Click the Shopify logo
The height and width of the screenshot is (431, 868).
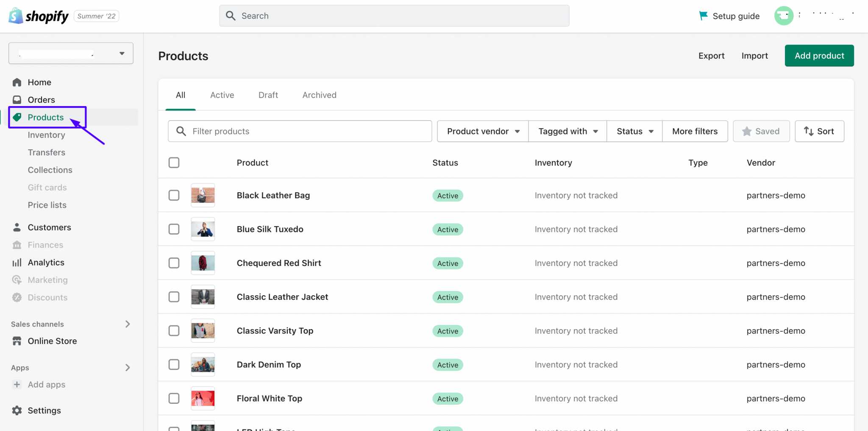(15, 16)
